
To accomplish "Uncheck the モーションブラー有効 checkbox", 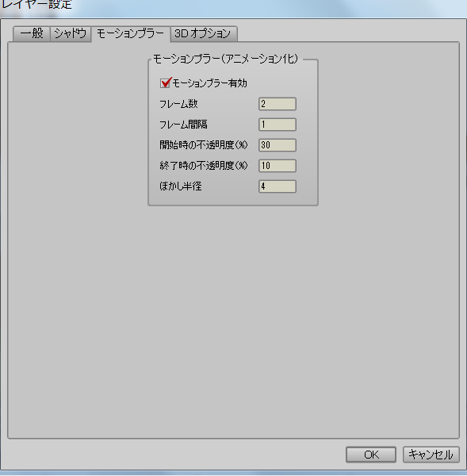I will point(165,83).
